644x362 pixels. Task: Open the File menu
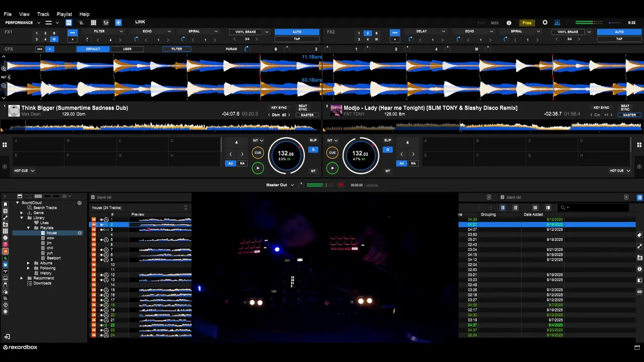tap(8, 14)
